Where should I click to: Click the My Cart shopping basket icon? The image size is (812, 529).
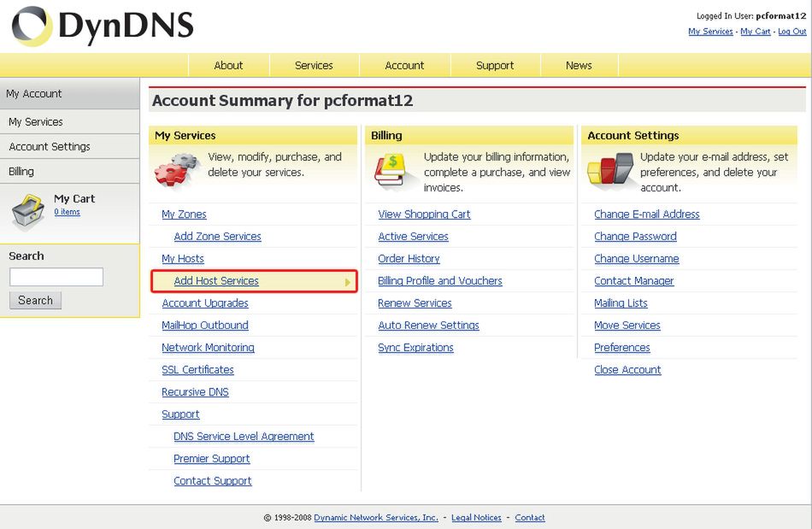point(28,210)
